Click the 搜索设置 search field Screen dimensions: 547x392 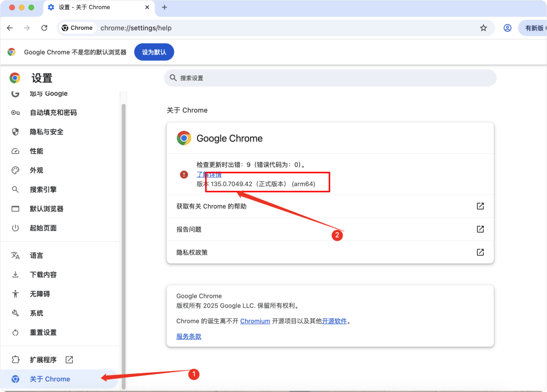click(330, 78)
